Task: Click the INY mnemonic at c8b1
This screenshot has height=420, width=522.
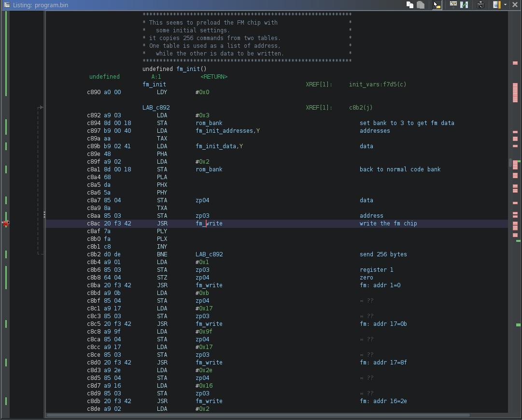Action: [162, 247]
